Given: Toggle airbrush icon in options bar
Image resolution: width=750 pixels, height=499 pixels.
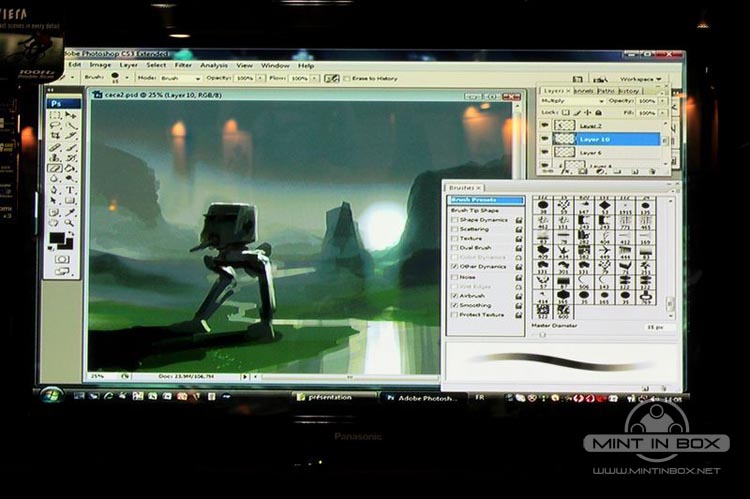Looking at the screenshot, I should click(332, 78).
